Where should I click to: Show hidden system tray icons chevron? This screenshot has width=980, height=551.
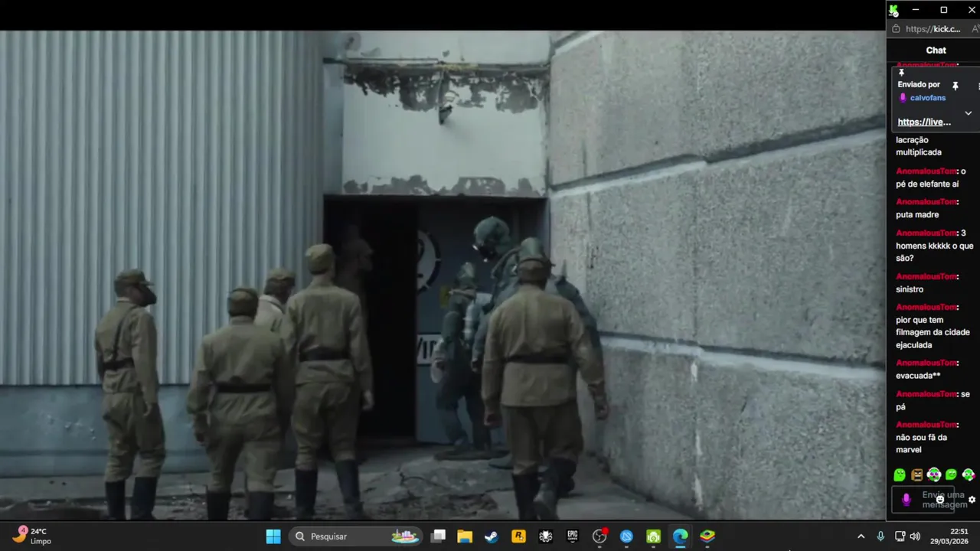click(x=861, y=536)
